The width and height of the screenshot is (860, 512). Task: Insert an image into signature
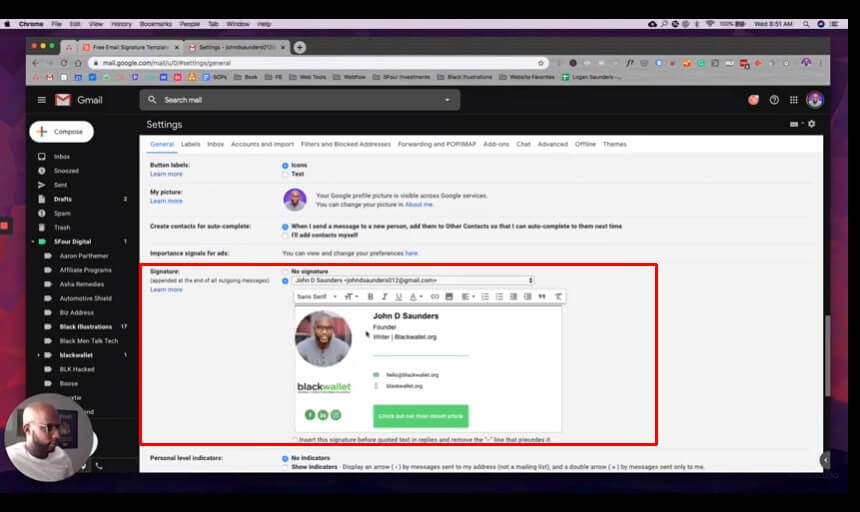[449, 297]
